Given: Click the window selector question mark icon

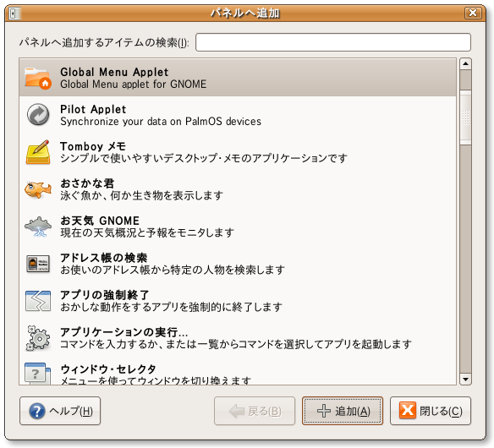Looking at the screenshot, I should coord(38,374).
